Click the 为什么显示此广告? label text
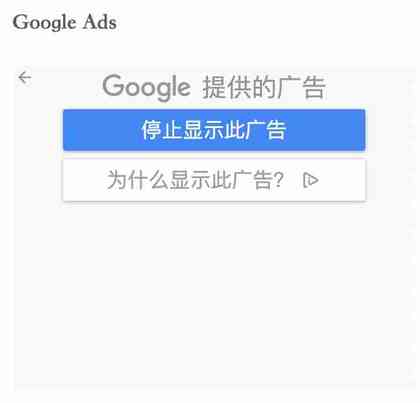 195,180
